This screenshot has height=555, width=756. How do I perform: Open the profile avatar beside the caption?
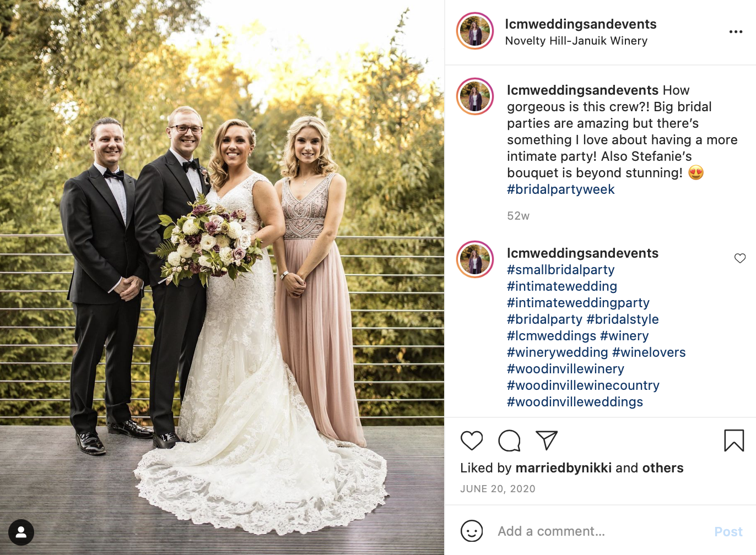click(475, 96)
